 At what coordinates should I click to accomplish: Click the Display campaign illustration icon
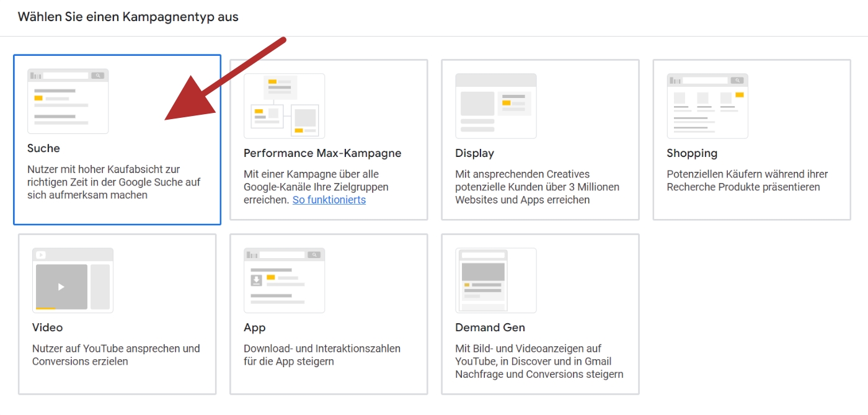495,105
